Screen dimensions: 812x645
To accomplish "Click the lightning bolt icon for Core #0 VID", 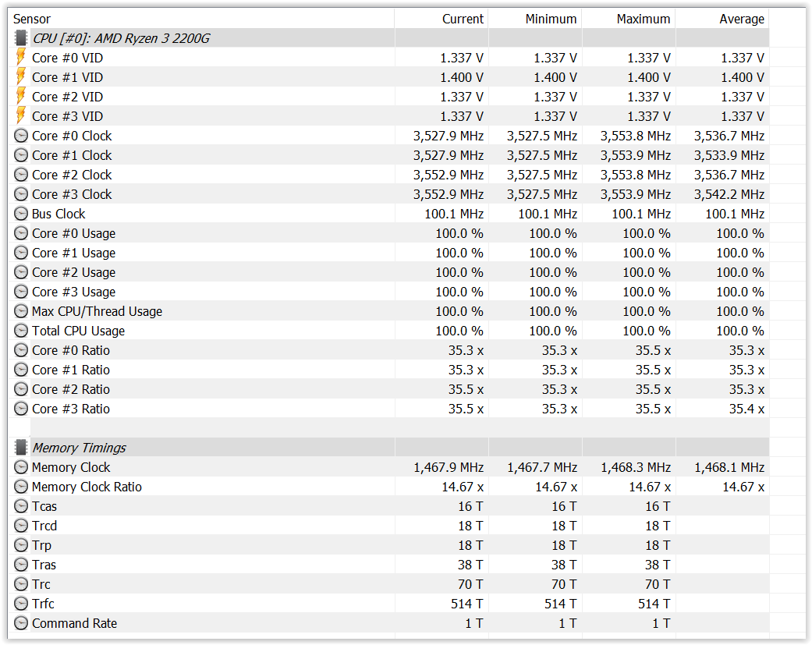I will (21, 58).
